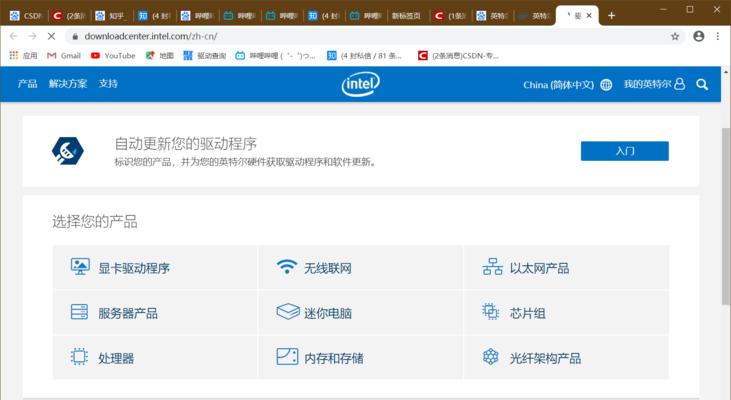Click China (简体中文) language selector
This screenshot has height=400, width=731.
pyautogui.click(x=559, y=85)
